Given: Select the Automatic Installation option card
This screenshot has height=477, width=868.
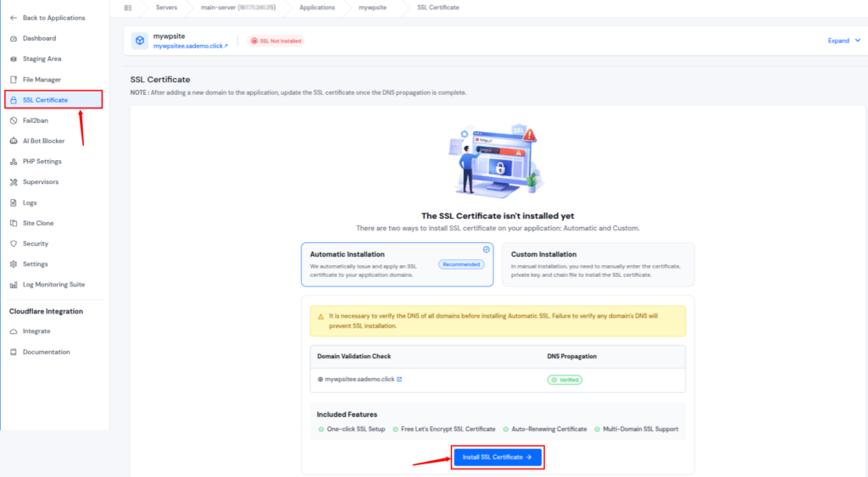Looking at the screenshot, I should (x=397, y=264).
